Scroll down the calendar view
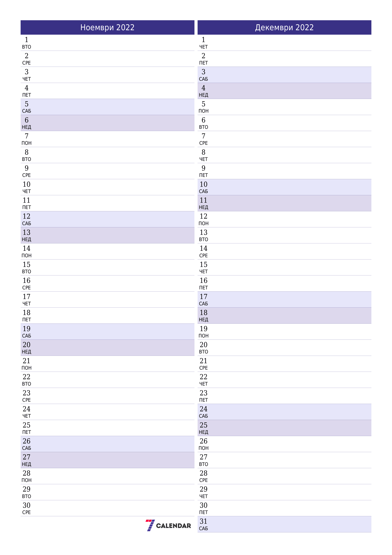392x555 pixels. tap(196, 277)
